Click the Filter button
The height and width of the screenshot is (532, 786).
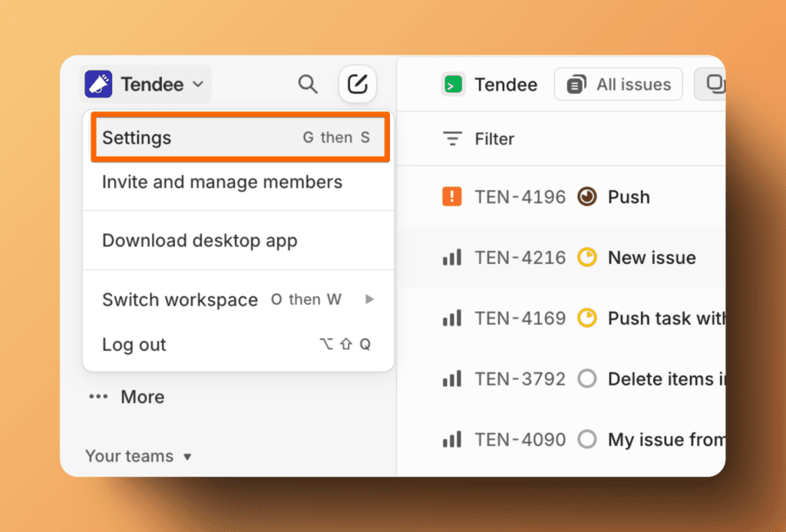click(x=479, y=139)
